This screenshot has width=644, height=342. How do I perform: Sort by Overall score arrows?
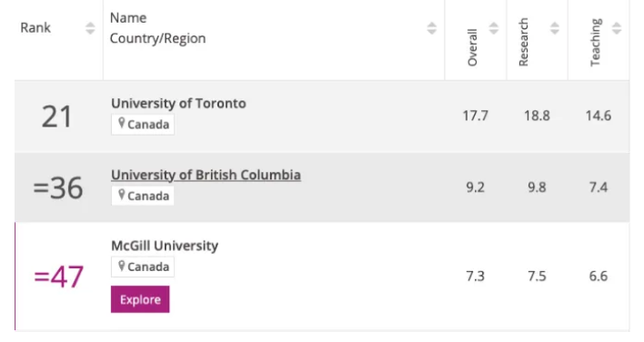[x=493, y=28]
